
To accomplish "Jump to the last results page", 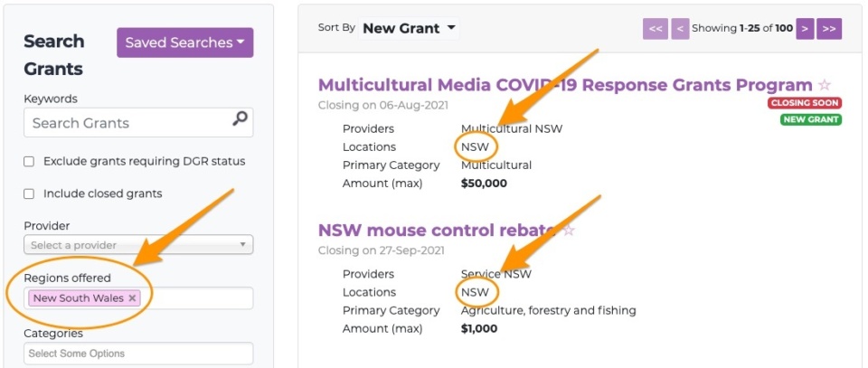I will tap(829, 29).
